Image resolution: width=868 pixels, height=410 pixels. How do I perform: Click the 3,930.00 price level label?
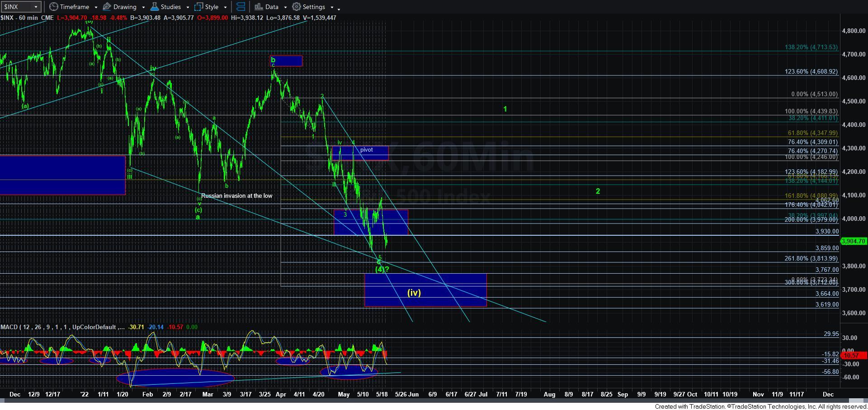pos(827,231)
